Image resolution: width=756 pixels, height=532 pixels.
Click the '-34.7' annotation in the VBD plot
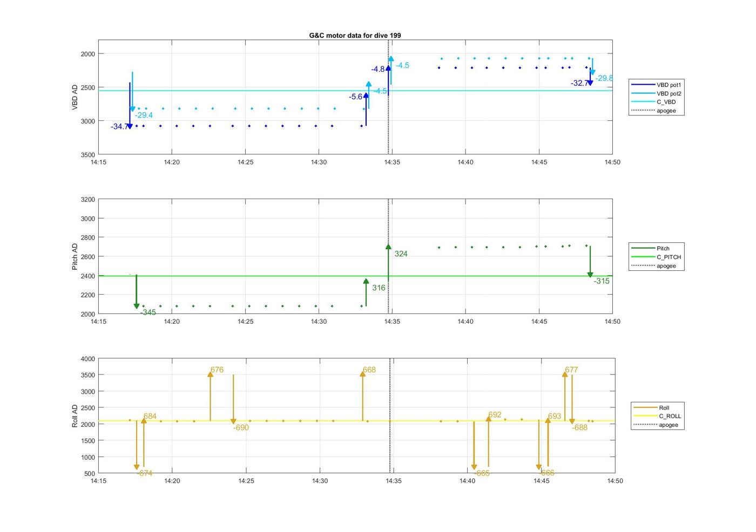119,127
